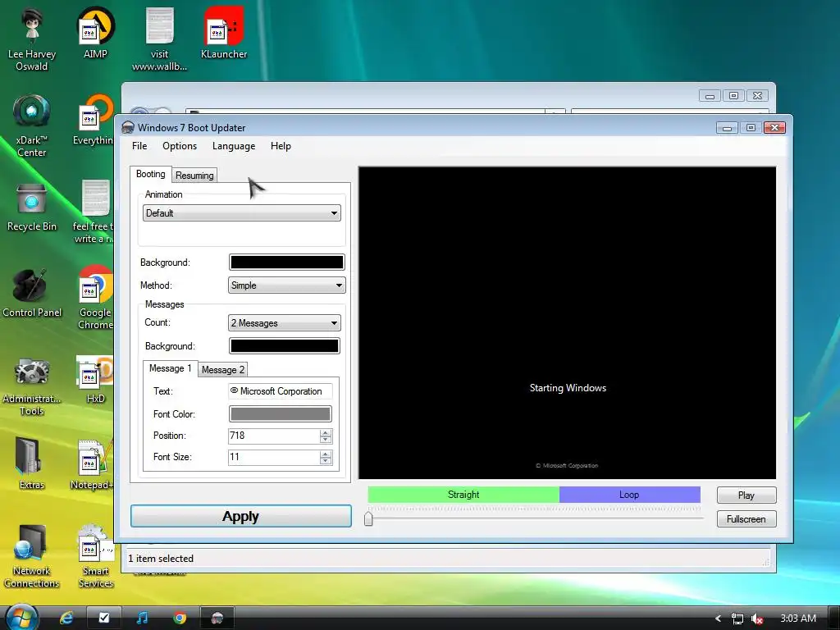Launch Internet Explorer from the taskbar

click(66, 618)
